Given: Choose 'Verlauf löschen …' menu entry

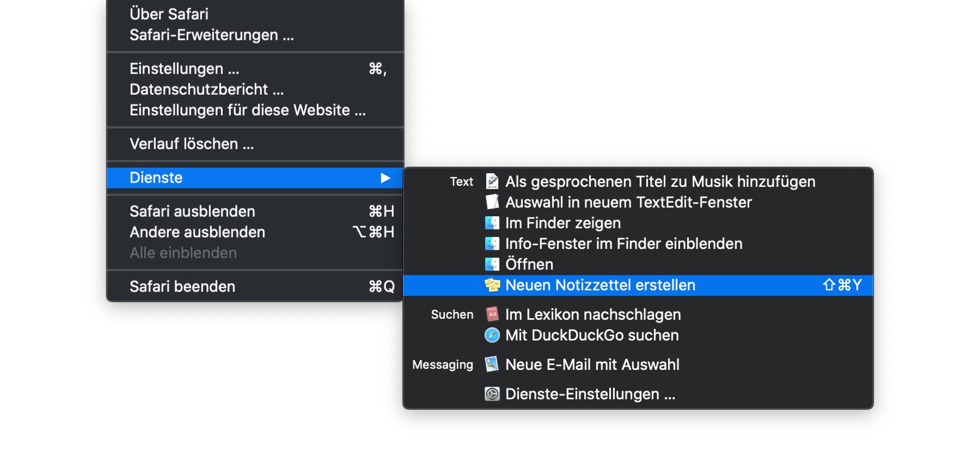Looking at the screenshot, I should [x=192, y=144].
